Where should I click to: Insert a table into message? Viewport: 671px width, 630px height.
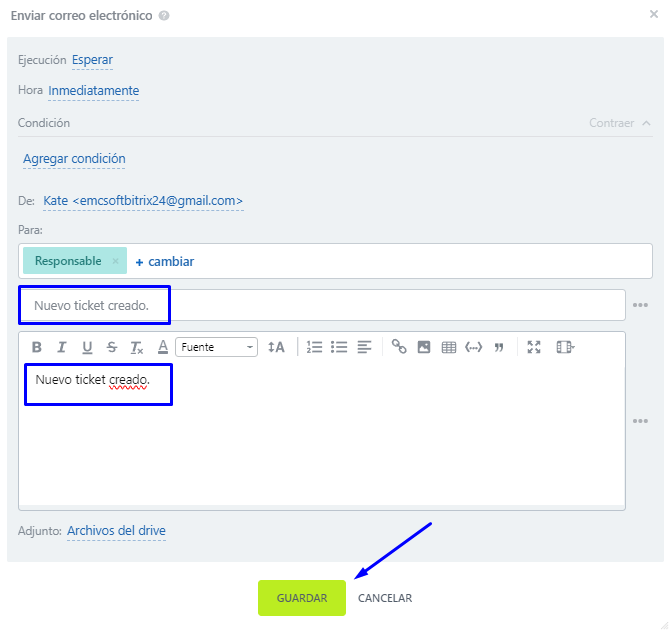tap(449, 347)
